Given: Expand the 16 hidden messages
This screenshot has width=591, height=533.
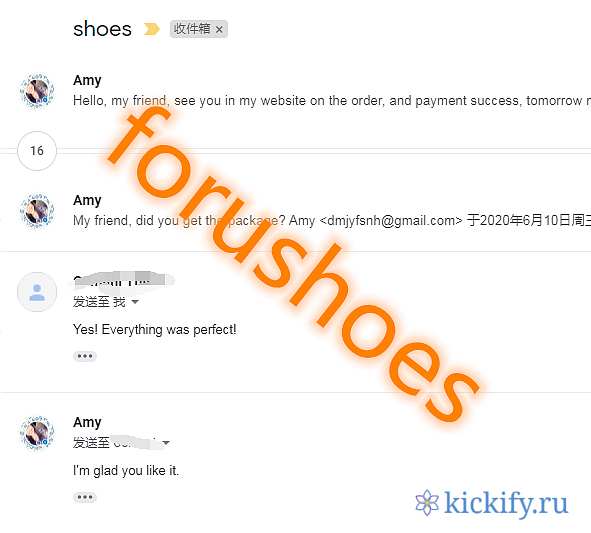Looking at the screenshot, I should [x=37, y=151].
